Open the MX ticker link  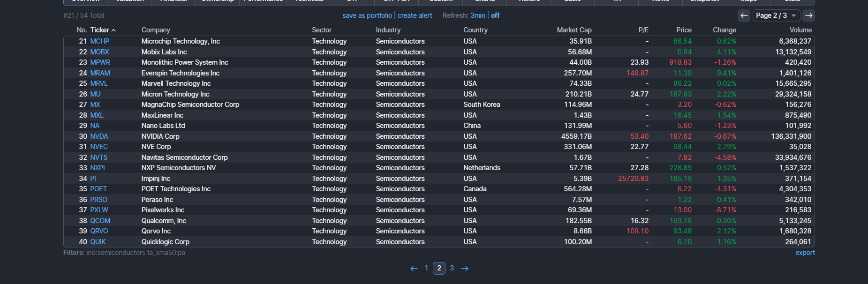pyautogui.click(x=95, y=105)
